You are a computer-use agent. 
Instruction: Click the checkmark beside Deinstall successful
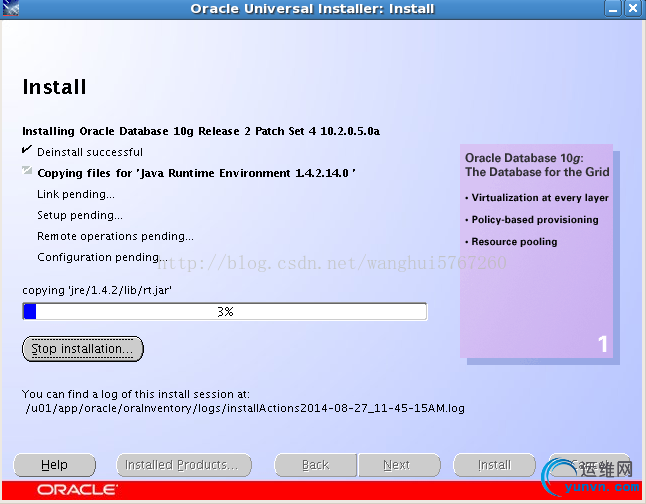coord(27,149)
